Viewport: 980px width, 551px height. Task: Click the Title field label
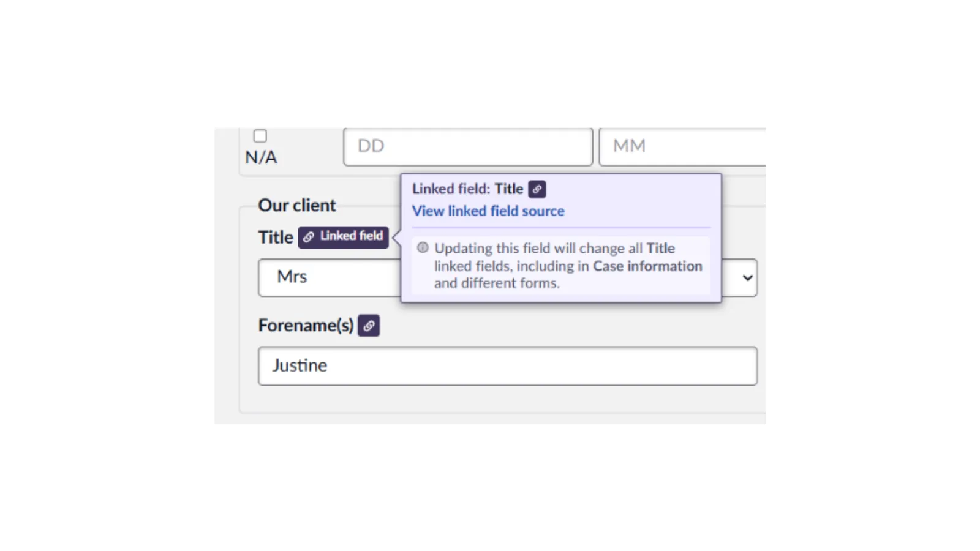point(276,238)
